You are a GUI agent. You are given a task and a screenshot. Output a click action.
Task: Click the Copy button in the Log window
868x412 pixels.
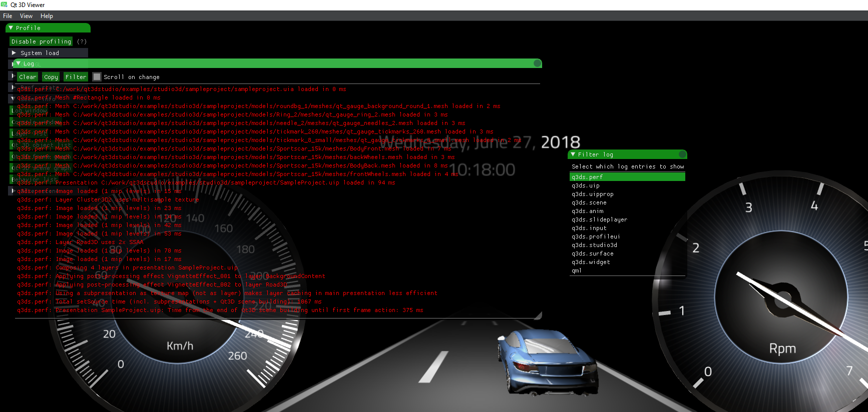pos(51,77)
